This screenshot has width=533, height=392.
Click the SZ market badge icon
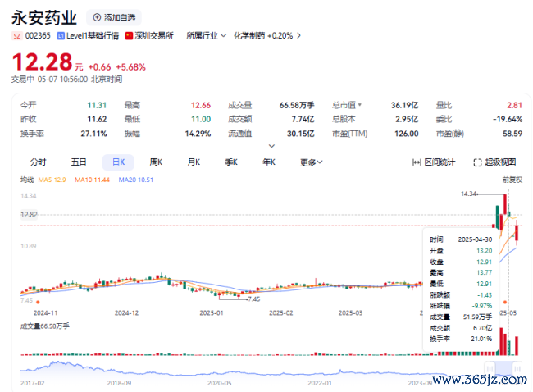point(16,36)
